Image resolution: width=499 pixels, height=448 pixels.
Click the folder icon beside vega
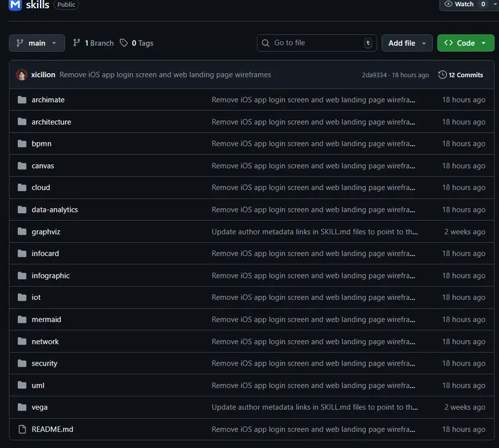click(22, 407)
